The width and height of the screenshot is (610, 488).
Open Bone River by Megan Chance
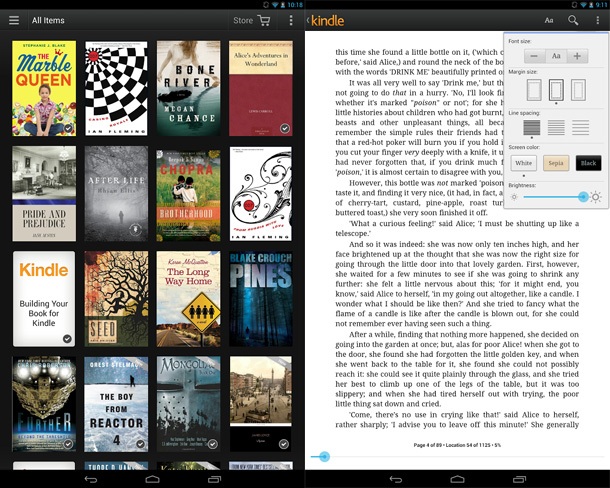click(x=188, y=88)
